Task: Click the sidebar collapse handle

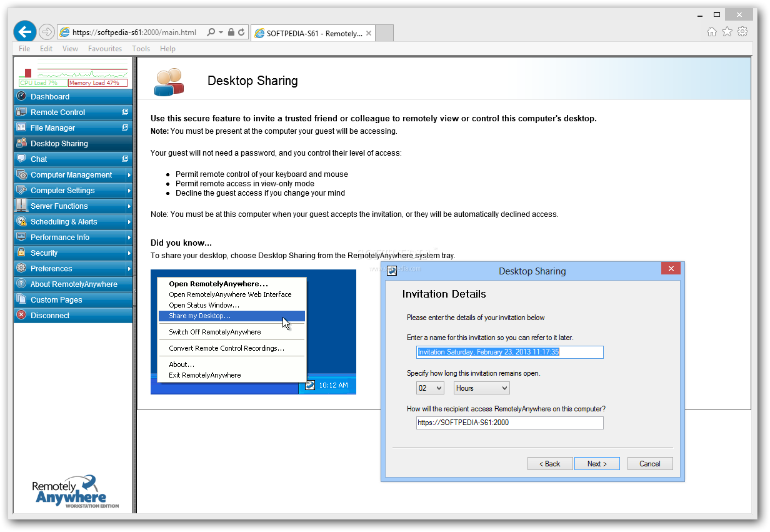Action: click(135, 291)
